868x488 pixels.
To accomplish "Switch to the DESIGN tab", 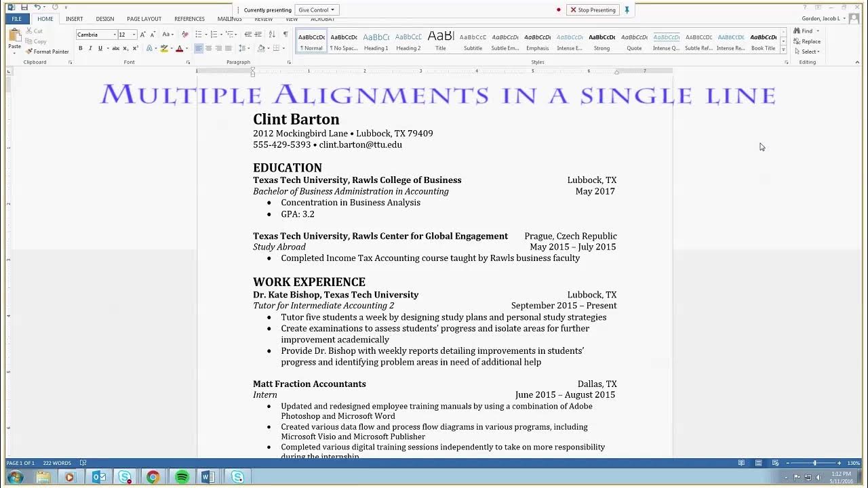I will (105, 19).
